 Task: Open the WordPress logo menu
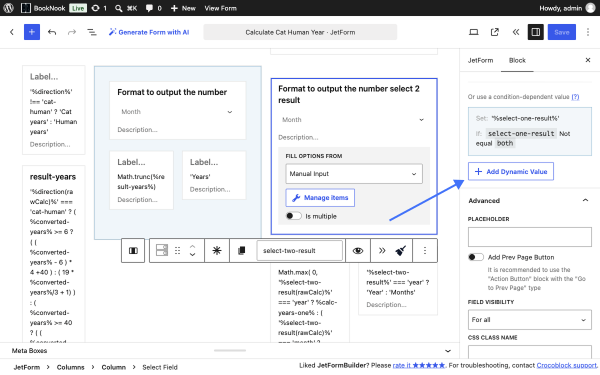click(8, 8)
